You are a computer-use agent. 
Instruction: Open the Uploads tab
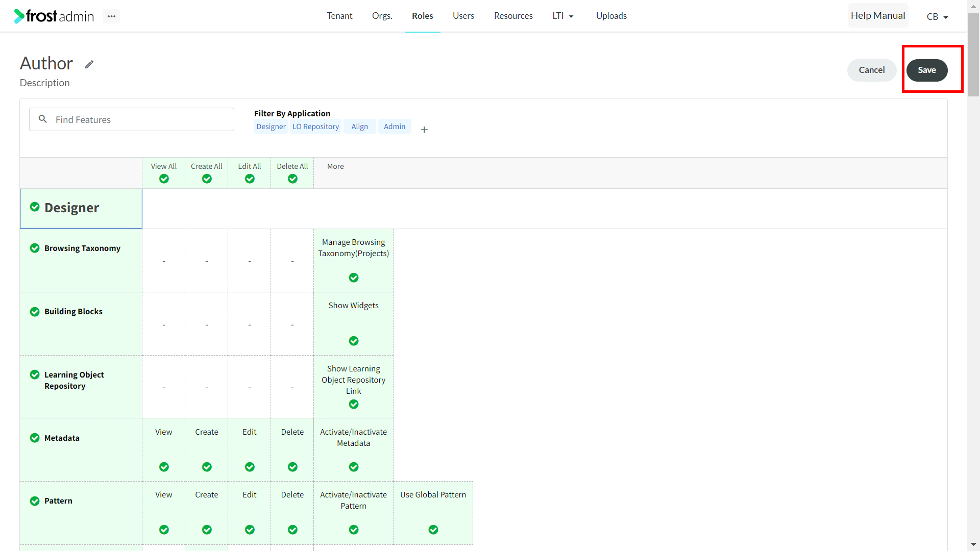tap(611, 16)
